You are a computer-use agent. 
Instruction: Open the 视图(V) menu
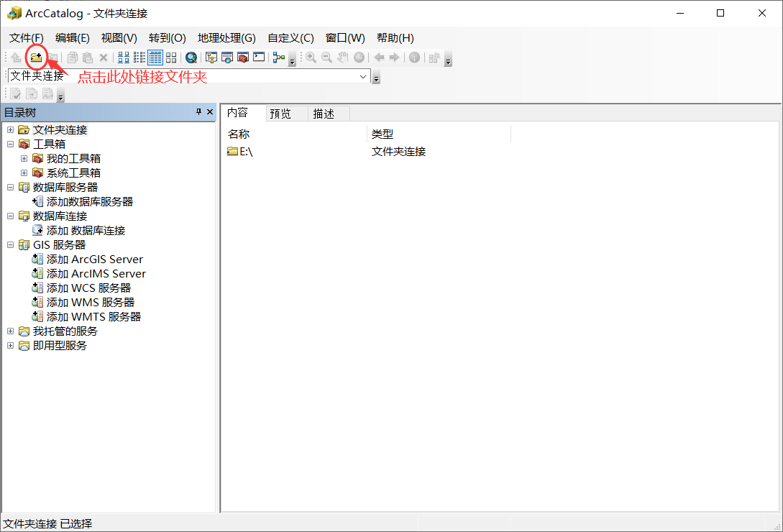point(119,38)
